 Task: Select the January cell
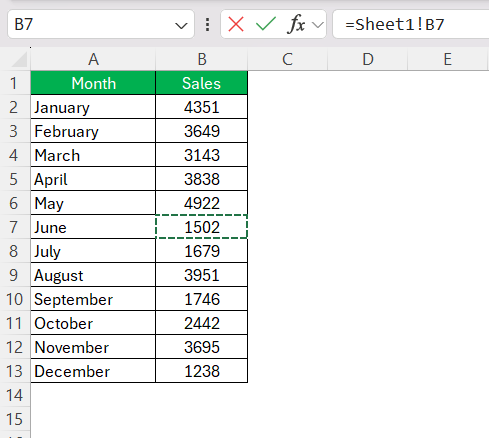tap(93, 107)
